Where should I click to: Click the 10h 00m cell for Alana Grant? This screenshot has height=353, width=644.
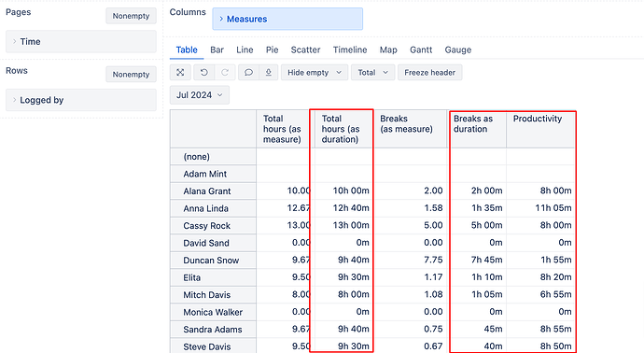(x=343, y=191)
